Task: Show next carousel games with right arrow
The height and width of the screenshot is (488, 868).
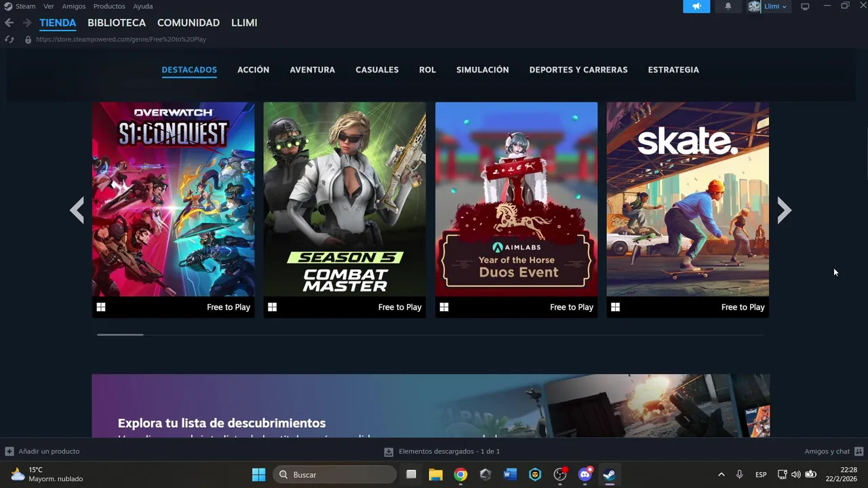Action: (784, 210)
